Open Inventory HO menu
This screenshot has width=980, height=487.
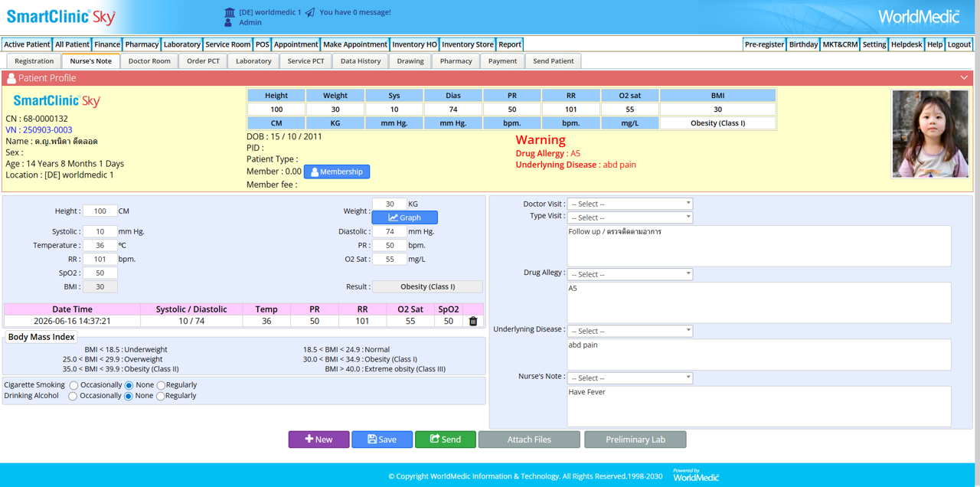[x=415, y=44]
